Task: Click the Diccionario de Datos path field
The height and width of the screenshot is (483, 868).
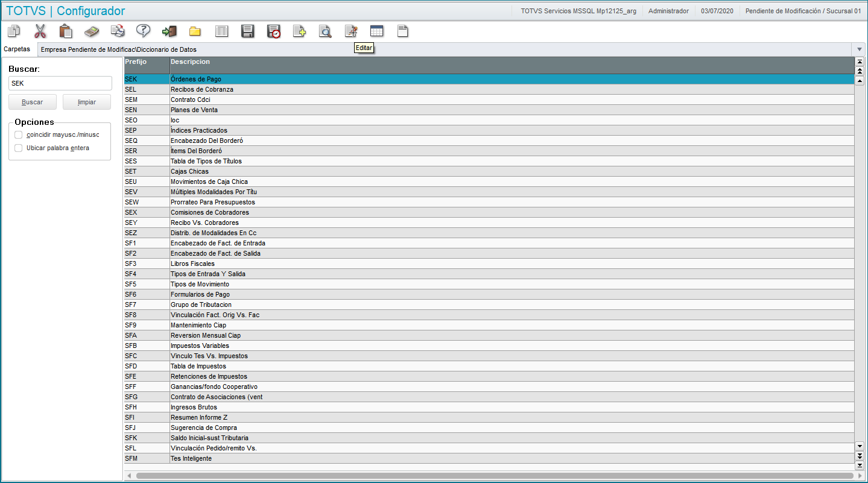Action: tap(446, 49)
